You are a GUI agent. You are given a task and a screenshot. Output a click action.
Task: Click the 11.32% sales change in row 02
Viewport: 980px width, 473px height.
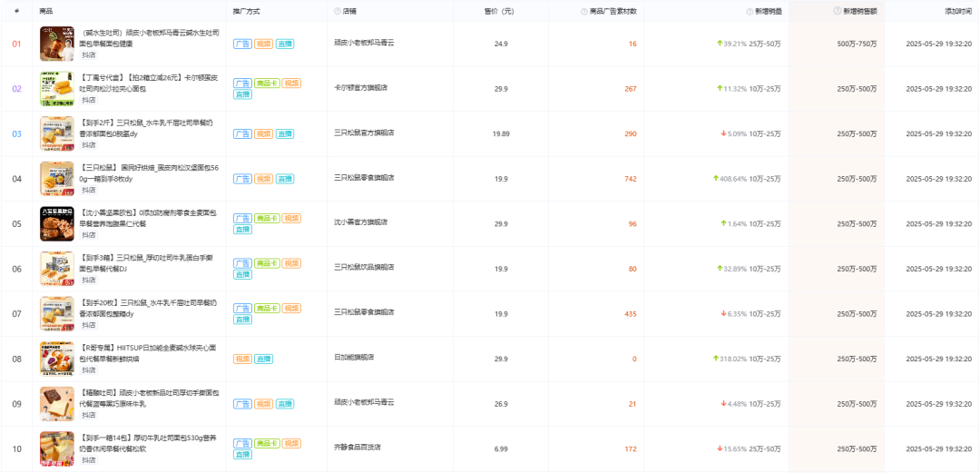(735, 89)
